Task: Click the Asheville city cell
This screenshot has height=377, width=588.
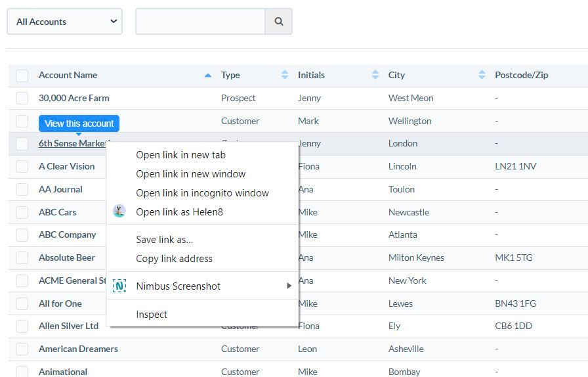Action: click(406, 349)
